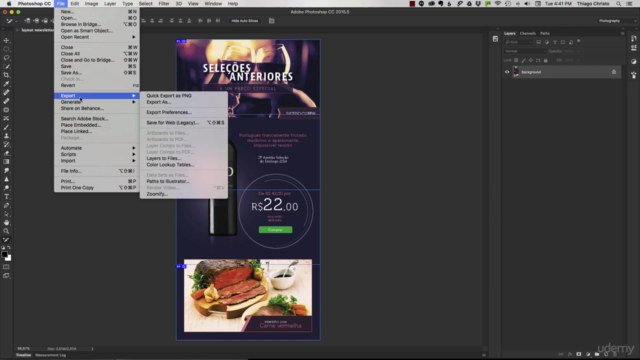Open the Edit menu
The width and height of the screenshot is (640, 360).
pos(75,4)
